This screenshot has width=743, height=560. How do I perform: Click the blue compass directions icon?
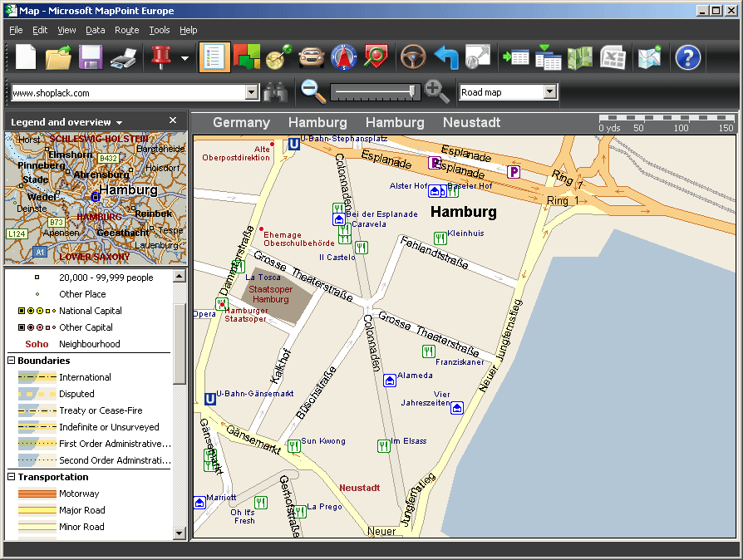click(x=344, y=57)
